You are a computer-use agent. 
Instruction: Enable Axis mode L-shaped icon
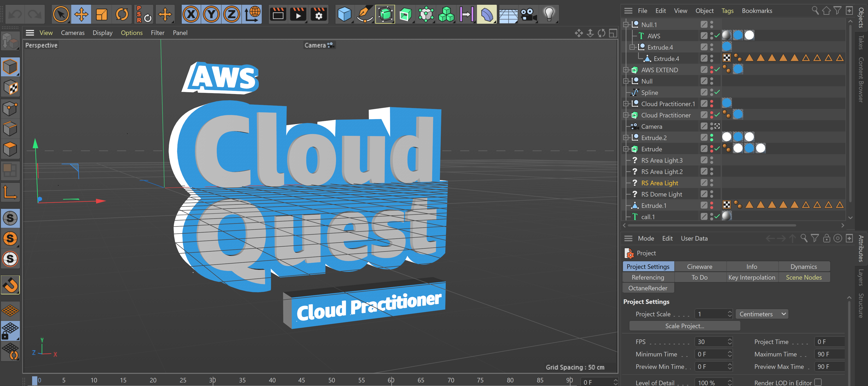click(x=10, y=192)
